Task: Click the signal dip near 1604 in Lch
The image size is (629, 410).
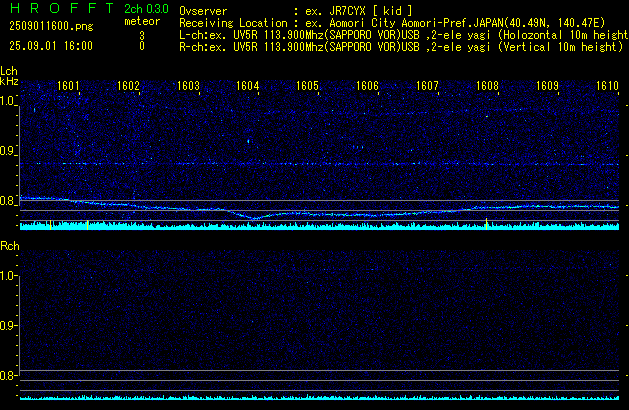Action: pos(254,218)
